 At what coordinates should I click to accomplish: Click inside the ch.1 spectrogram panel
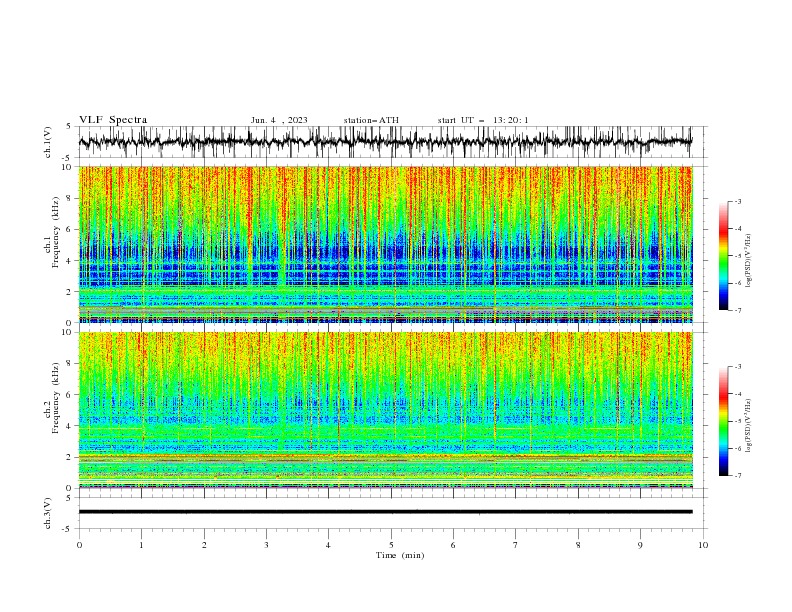pyautogui.click(x=385, y=244)
